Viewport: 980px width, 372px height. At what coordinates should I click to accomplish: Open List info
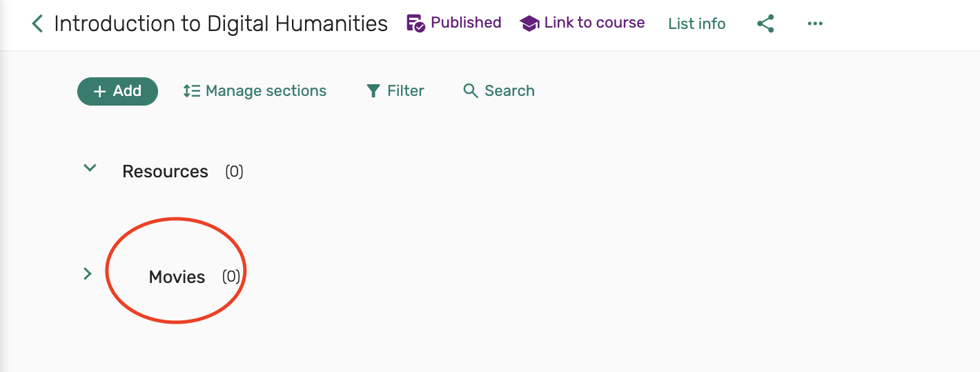[x=696, y=24]
